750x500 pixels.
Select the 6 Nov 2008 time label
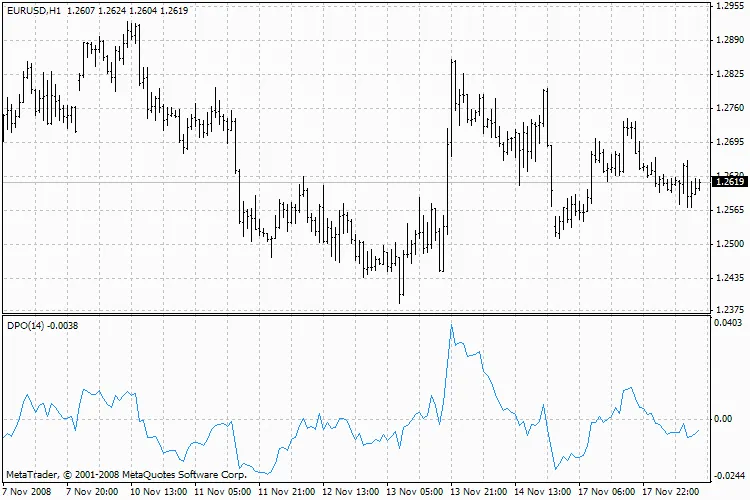(26, 492)
